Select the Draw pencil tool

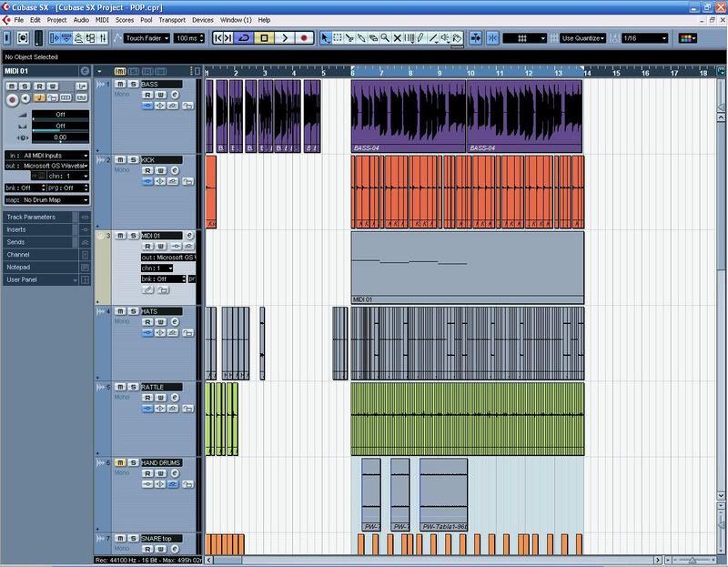pyautogui.click(x=420, y=38)
